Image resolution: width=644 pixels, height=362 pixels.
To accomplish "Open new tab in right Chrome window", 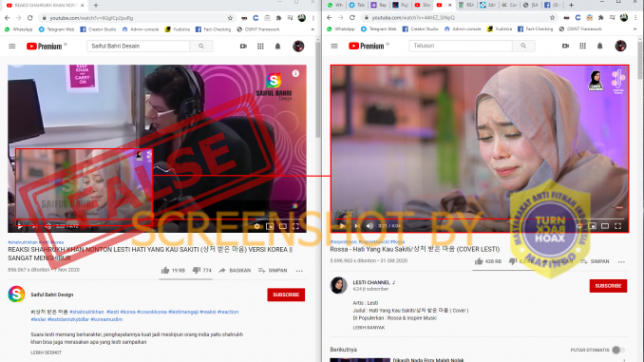I will pyautogui.click(x=571, y=5).
